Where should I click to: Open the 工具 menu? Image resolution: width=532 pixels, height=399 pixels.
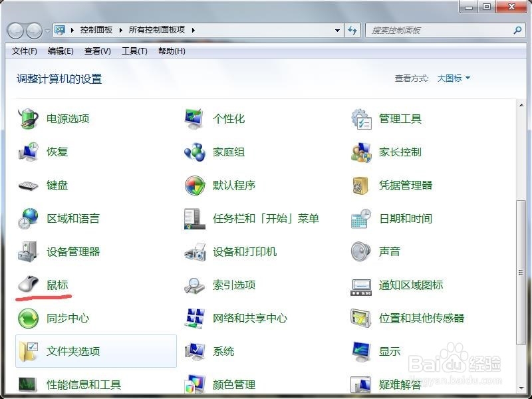click(133, 51)
